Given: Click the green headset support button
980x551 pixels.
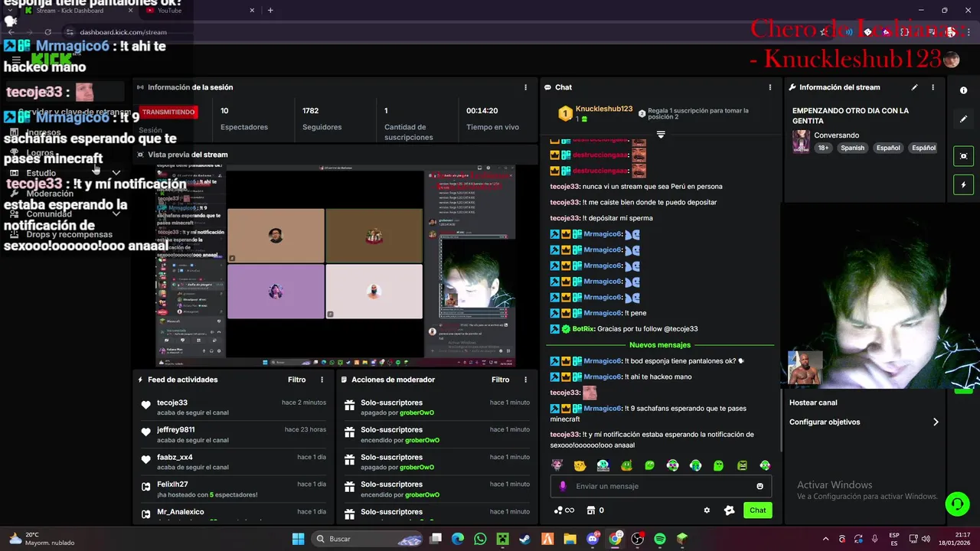Looking at the screenshot, I should coord(957,504).
